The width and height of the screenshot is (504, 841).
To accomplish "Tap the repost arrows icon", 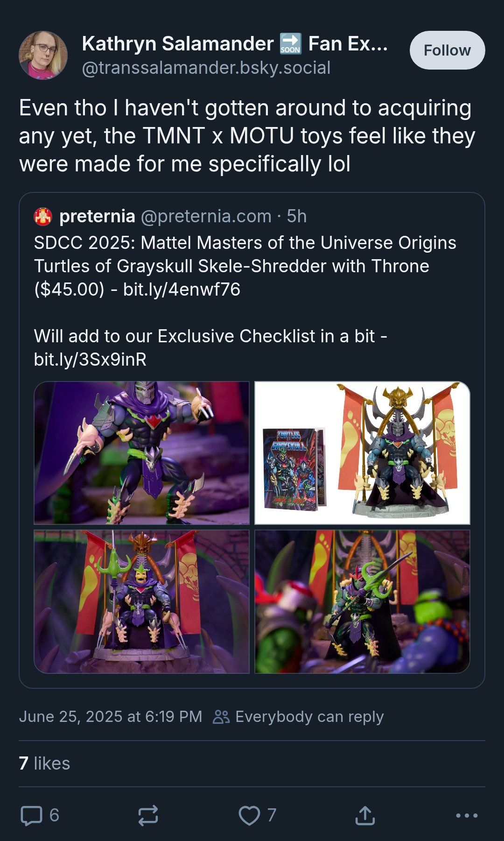I will (148, 815).
